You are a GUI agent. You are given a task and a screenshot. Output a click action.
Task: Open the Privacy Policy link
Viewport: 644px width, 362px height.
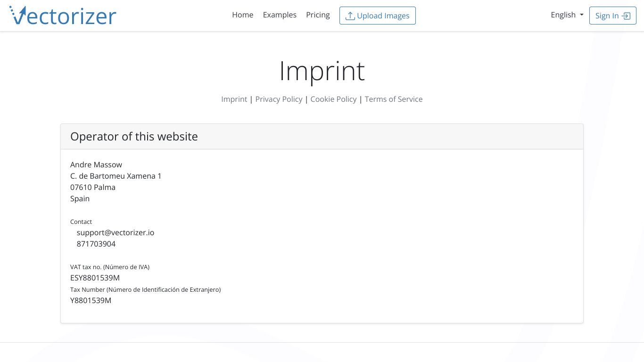coord(279,99)
